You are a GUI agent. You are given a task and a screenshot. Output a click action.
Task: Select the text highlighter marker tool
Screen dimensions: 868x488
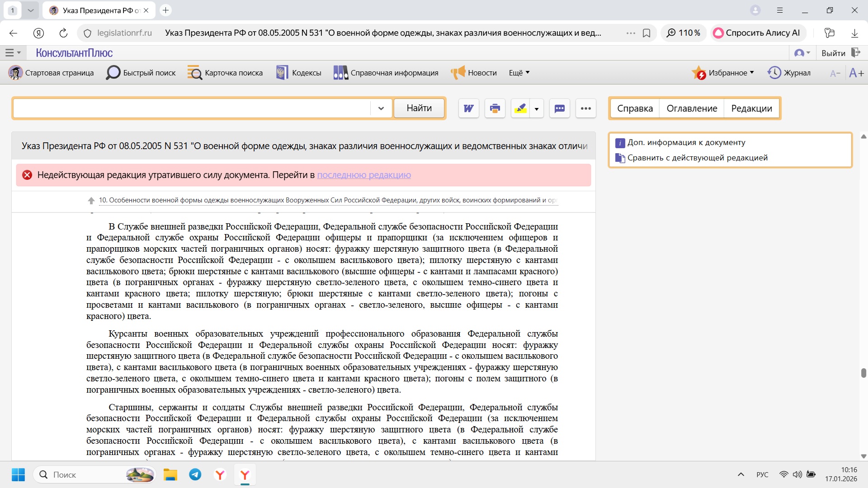click(521, 108)
